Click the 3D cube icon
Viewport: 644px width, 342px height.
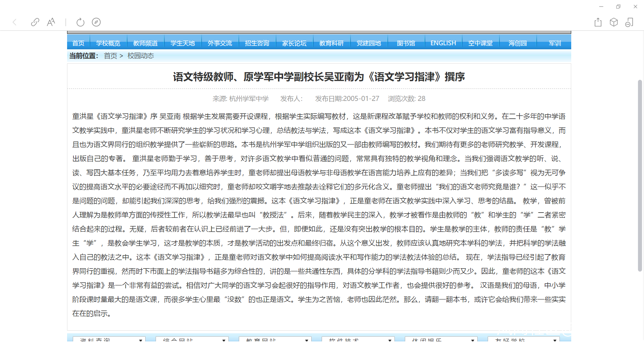coord(613,22)
